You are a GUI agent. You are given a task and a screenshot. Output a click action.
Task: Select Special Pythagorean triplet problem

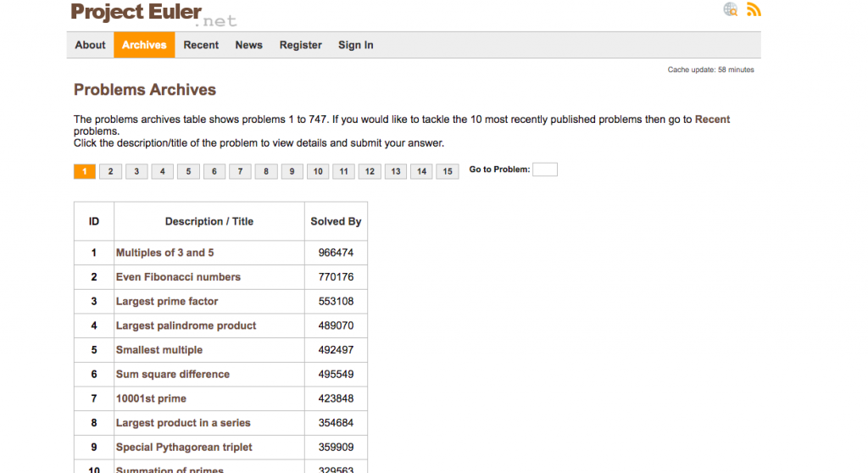click(184, 448)
